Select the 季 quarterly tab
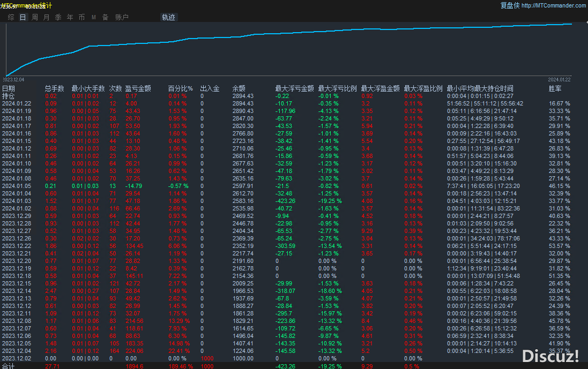The width and height of the screenshot is (588, 369). click(x=58, y=17)
